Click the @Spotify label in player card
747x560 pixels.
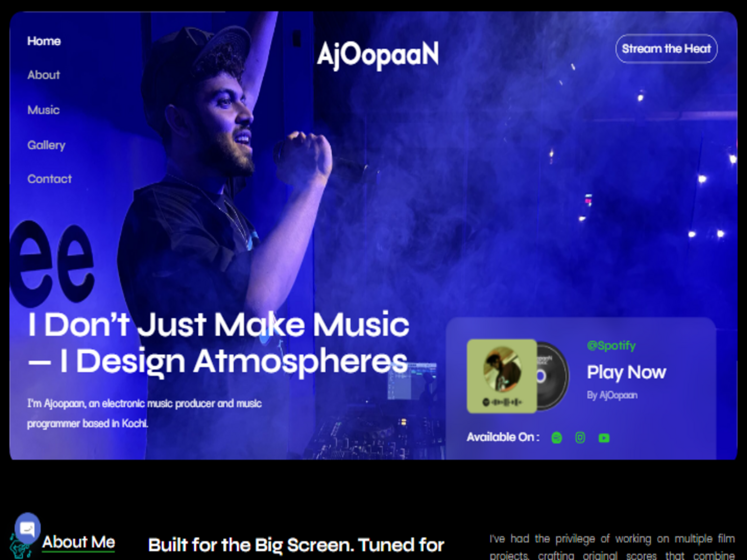click(x=611, y=346)
